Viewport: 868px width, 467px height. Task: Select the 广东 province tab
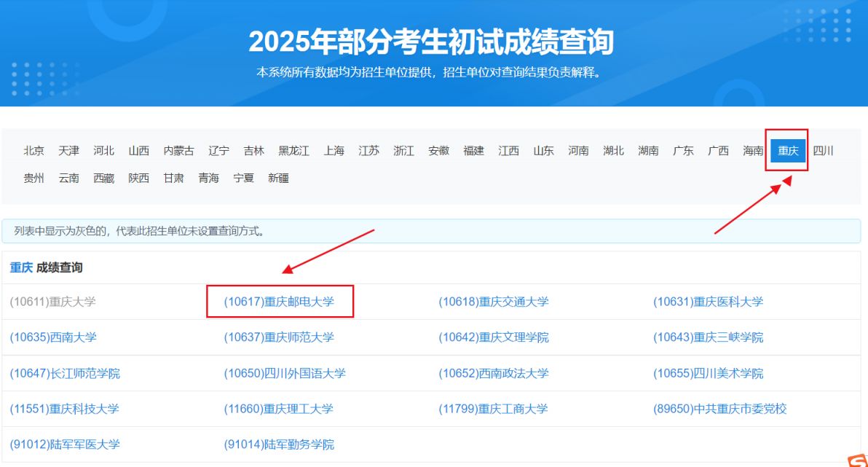coord(683,151)
